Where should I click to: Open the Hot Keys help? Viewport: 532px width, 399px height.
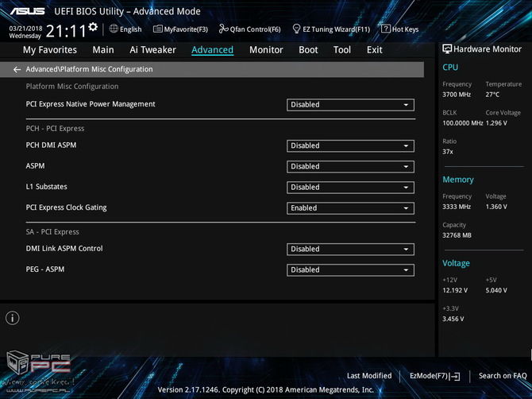(400, 29)
